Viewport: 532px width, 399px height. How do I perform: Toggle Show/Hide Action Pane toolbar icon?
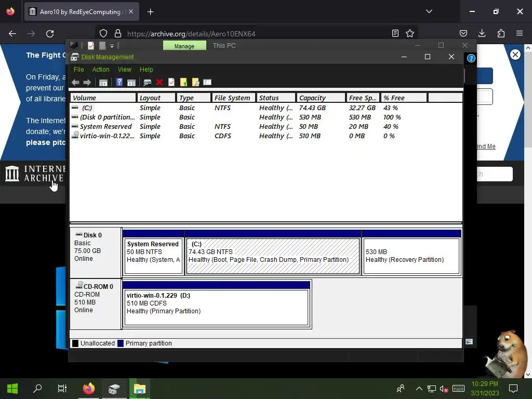coord(131,83)
